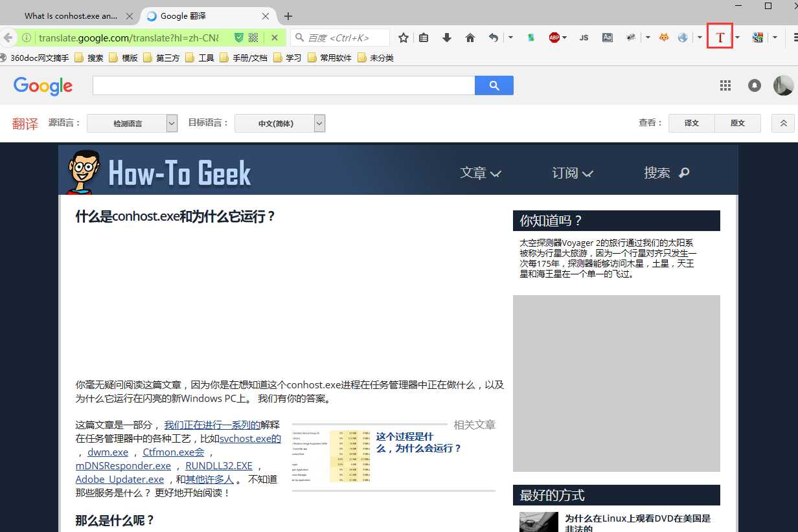Click the red T translate extension icon
Viewport: 798px width, 532px height.
coord(720,38)
